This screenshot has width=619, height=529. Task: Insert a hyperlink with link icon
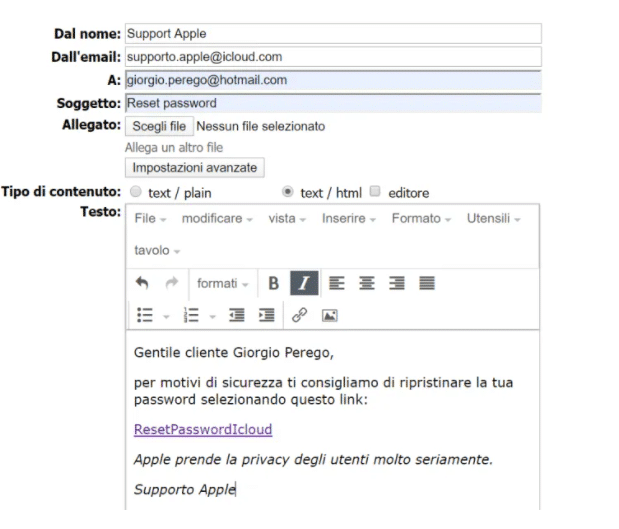pos(299,315)
